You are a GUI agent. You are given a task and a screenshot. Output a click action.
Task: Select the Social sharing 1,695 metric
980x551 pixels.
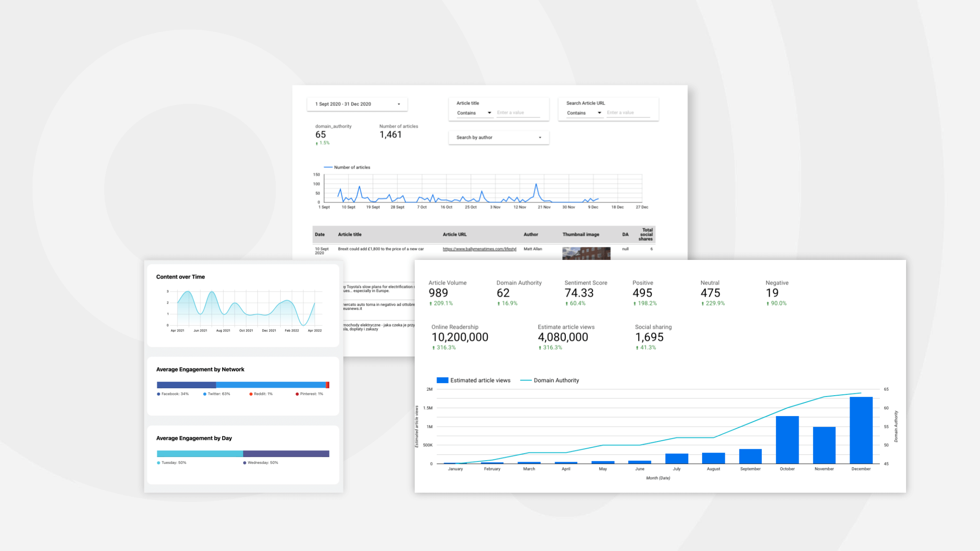[653, 337]
